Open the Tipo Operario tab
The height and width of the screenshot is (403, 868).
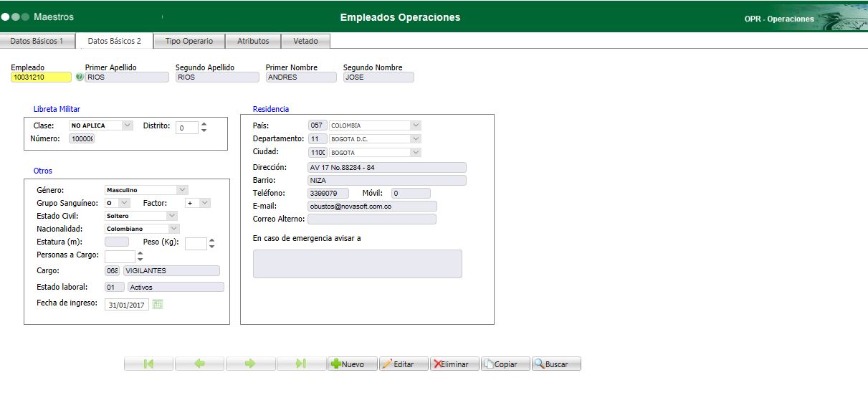tap(189, 41)
